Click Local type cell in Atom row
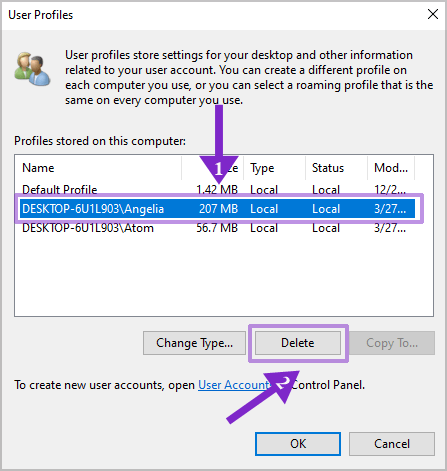Viewport: 447px width, 471px height. [264, 228]
